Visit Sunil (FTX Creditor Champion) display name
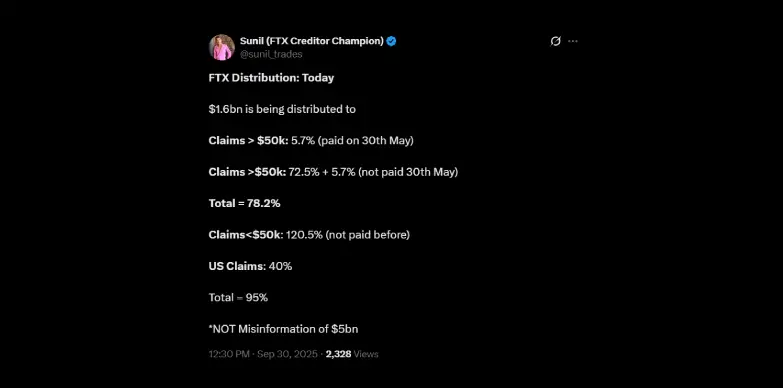 pyautogui.click(x=312, y=41)
